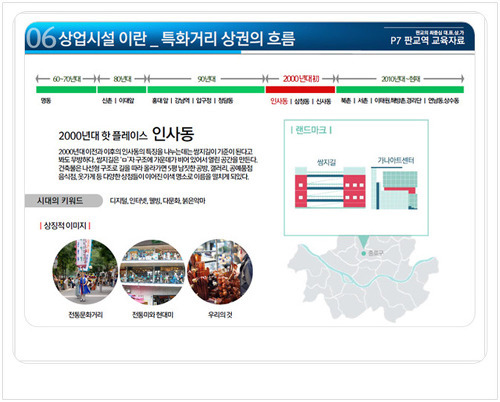Click the 압구정 district label
Viewport: 500px width, 402px height.
[x=203, y=101]
